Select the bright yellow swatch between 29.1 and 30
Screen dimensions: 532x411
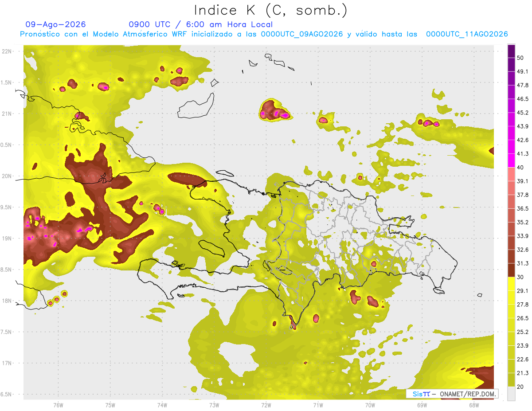coord(512,284)
